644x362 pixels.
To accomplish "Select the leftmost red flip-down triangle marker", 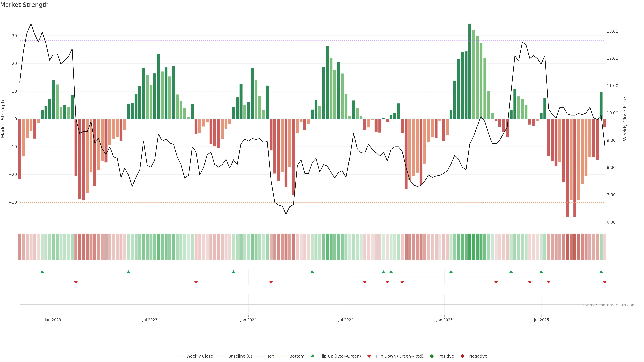I will tap(76, 282).
